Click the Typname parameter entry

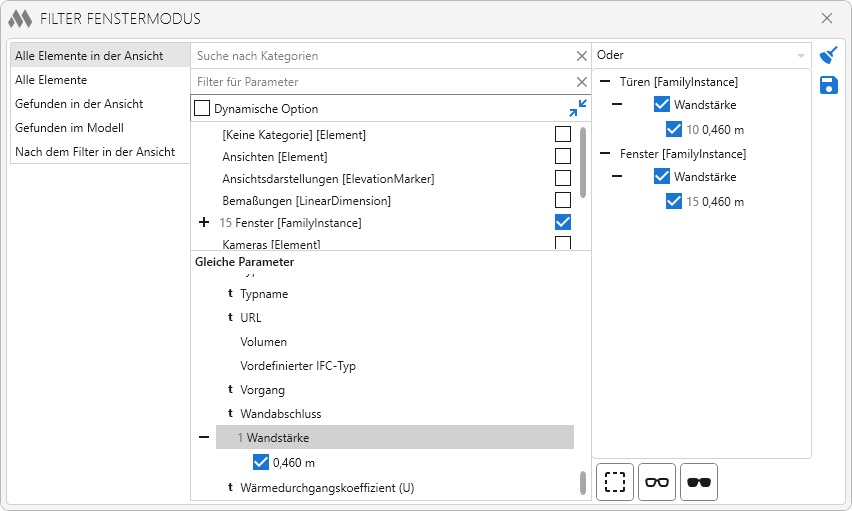[264, 294]
